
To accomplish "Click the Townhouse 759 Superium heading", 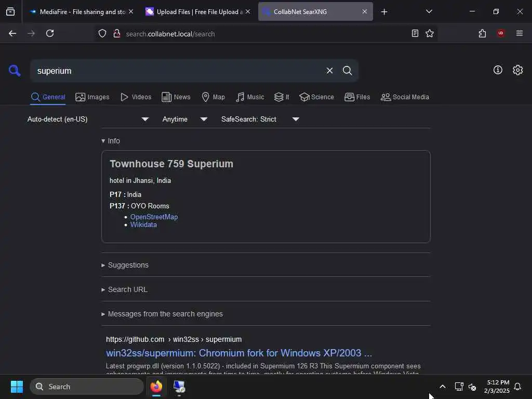I will (171, 164).
